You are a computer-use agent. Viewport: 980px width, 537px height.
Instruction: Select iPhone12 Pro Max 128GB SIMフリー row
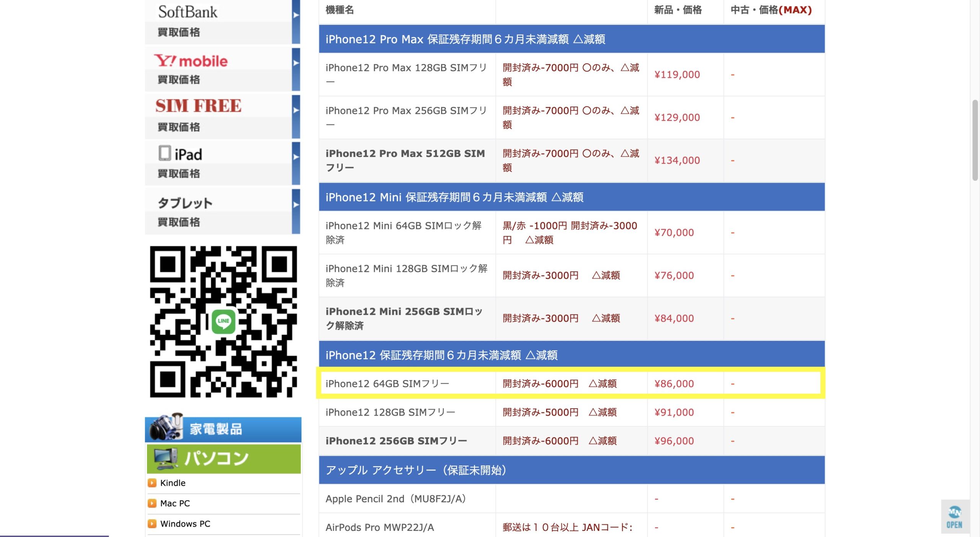[x=572, y=75]
